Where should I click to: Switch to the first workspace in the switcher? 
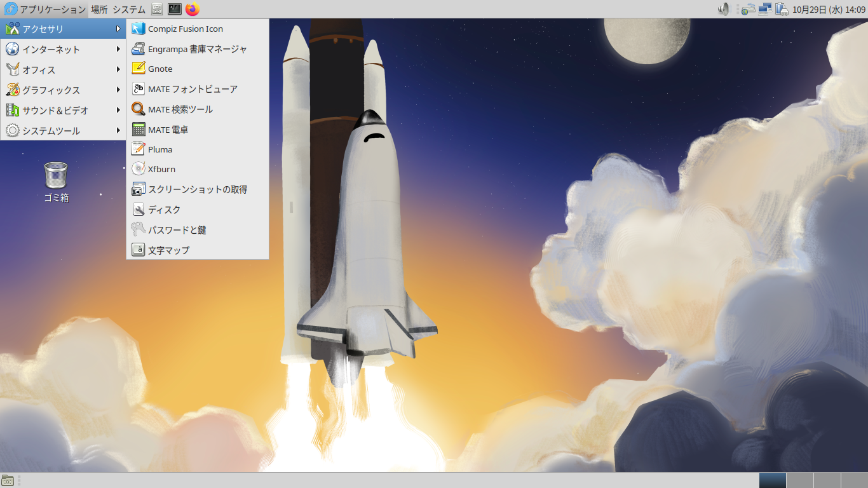click(772, 480)
